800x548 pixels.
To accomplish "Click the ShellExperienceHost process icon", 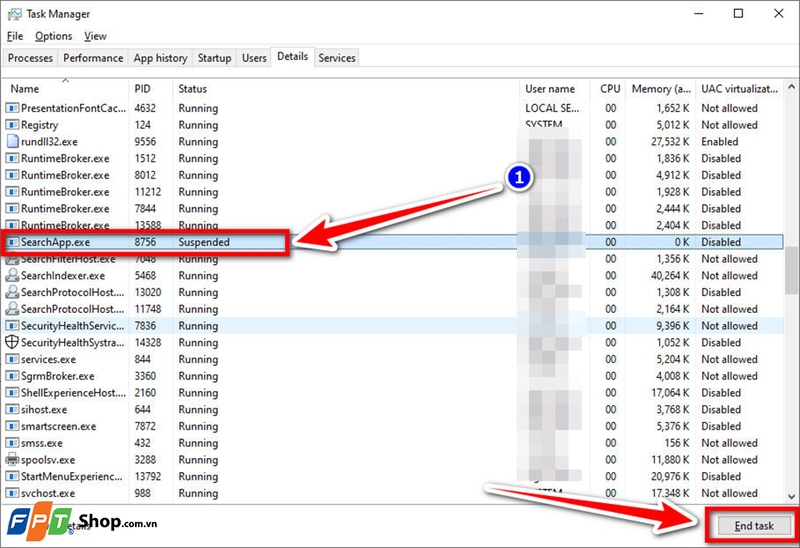I will pos(12,393).
